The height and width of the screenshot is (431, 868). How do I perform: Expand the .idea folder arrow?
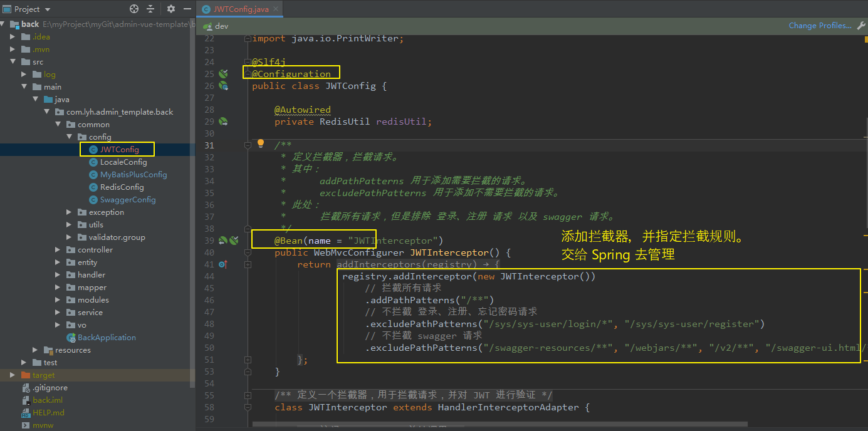(x=13, y=37)
